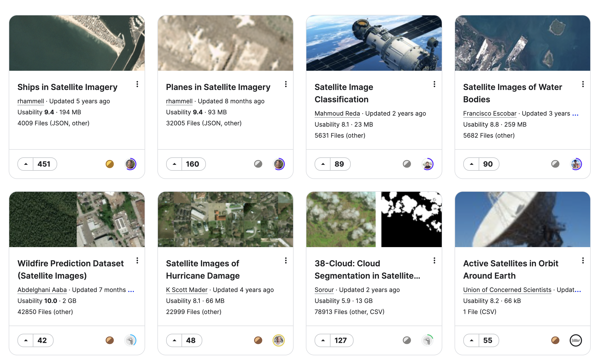The height and width of the screenshot is (364, 602).
Task: Open the three-dot menu for Ships in Satellite Imagery
Action: point(137,84)
